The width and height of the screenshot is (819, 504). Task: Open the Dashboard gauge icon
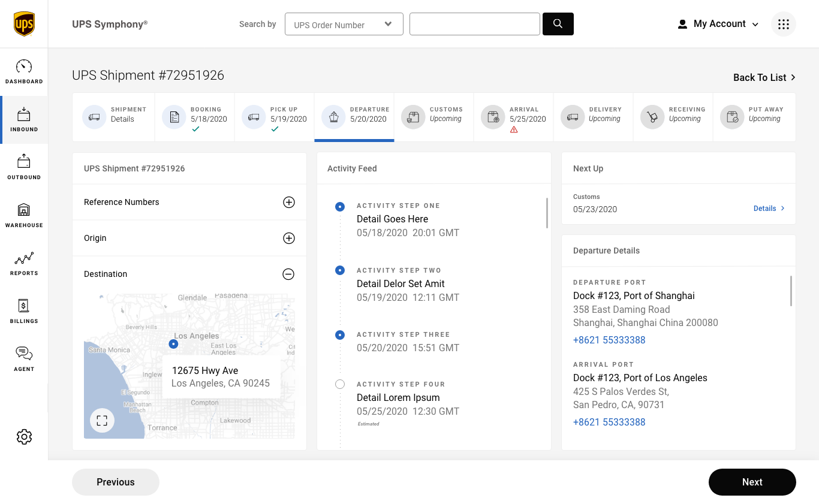(x=24, y=67)
